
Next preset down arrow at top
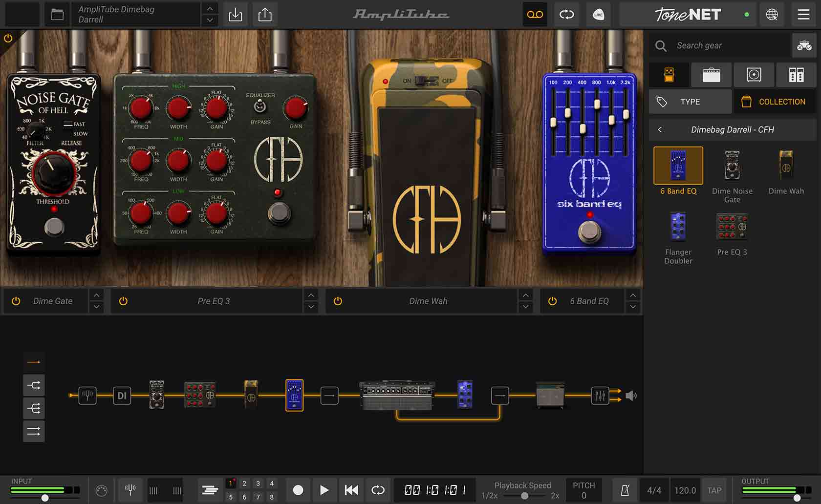point(210,20)
